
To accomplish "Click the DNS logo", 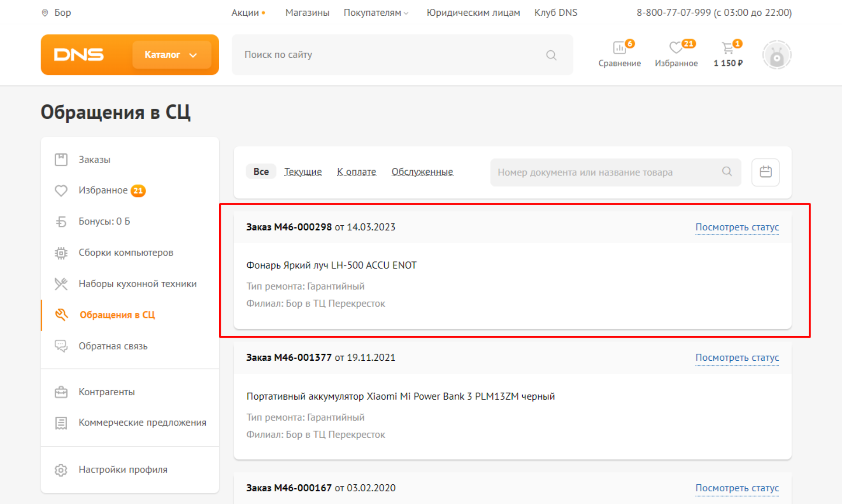I will (x=79, y=55).
